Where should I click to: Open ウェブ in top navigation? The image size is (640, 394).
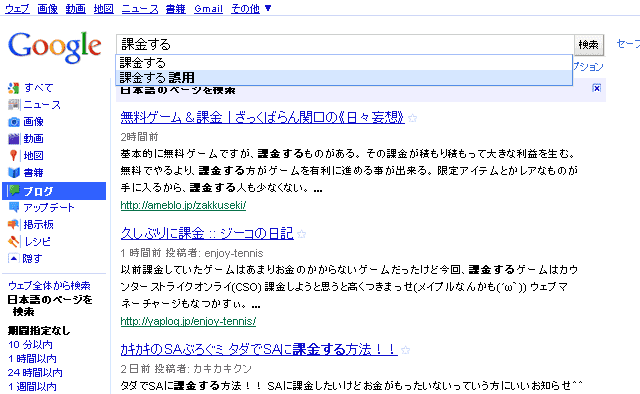[x=17, y=9]
